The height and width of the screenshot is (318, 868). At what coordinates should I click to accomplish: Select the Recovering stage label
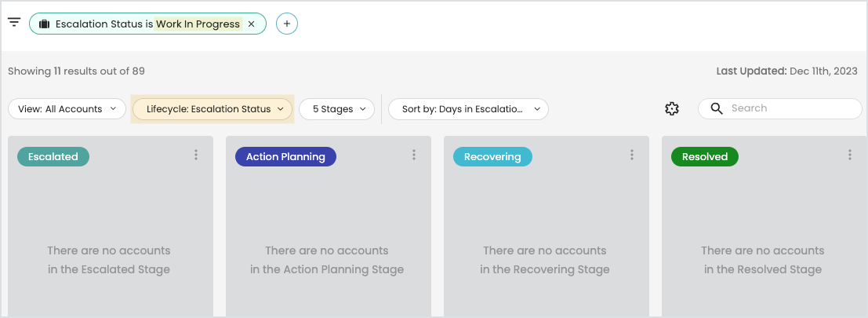[492, 157]
